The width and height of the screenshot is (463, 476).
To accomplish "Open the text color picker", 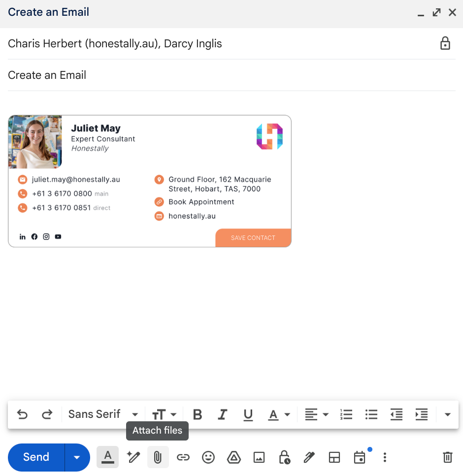I will coord(279,414).
